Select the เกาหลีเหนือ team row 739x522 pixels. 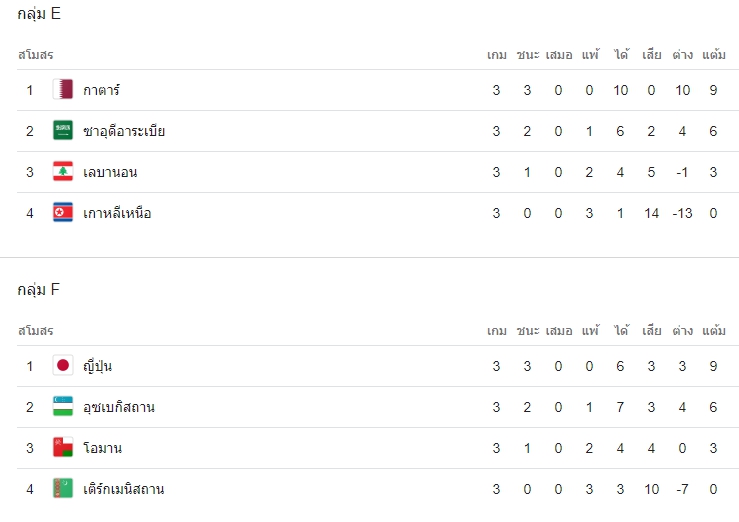tap(377, 213)
